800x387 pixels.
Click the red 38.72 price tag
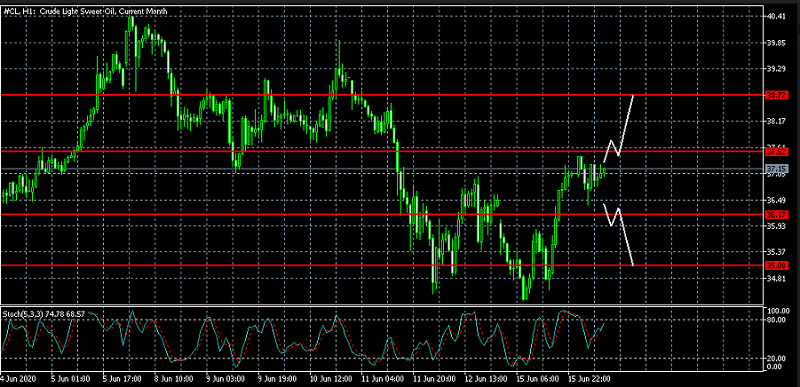click(777, 95)
